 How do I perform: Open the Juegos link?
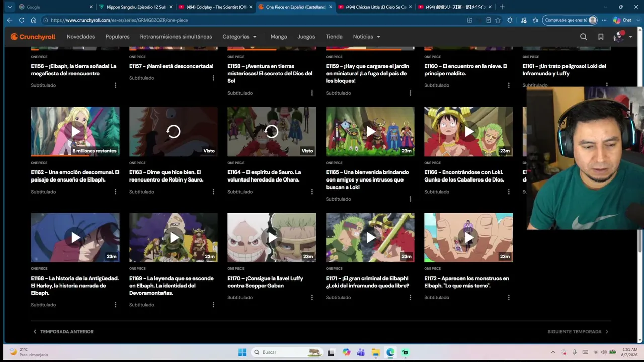(306, 37)
